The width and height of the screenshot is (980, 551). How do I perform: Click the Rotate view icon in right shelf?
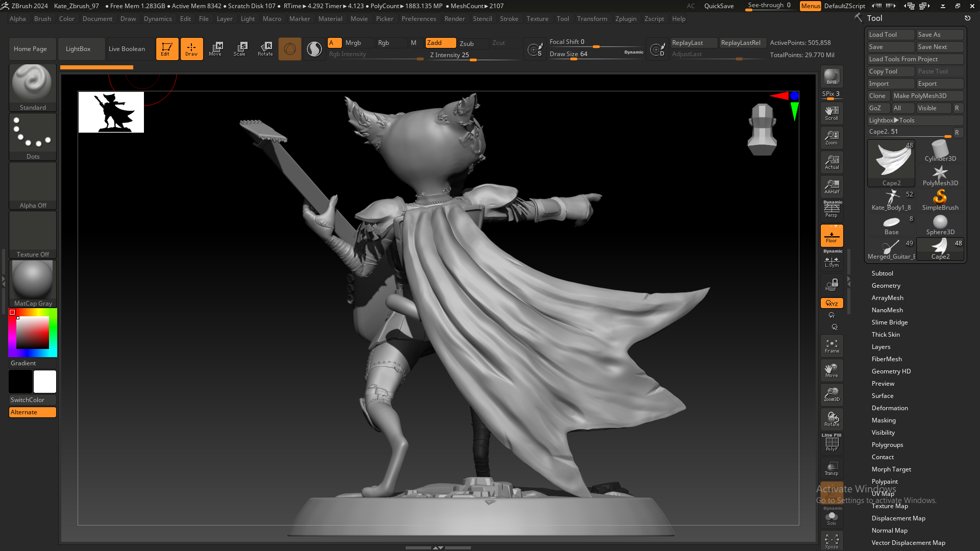[831, 419]
